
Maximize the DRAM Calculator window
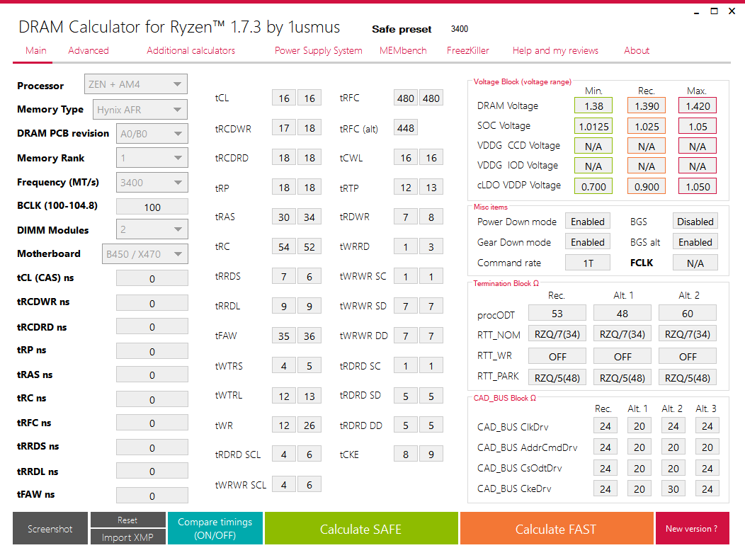pyautogui.click(x=714, y=11)
